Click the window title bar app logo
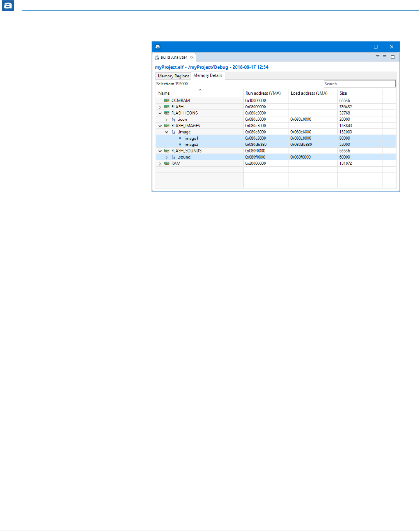This screenshot has height=531, width=420. click(x=157, y=47)
